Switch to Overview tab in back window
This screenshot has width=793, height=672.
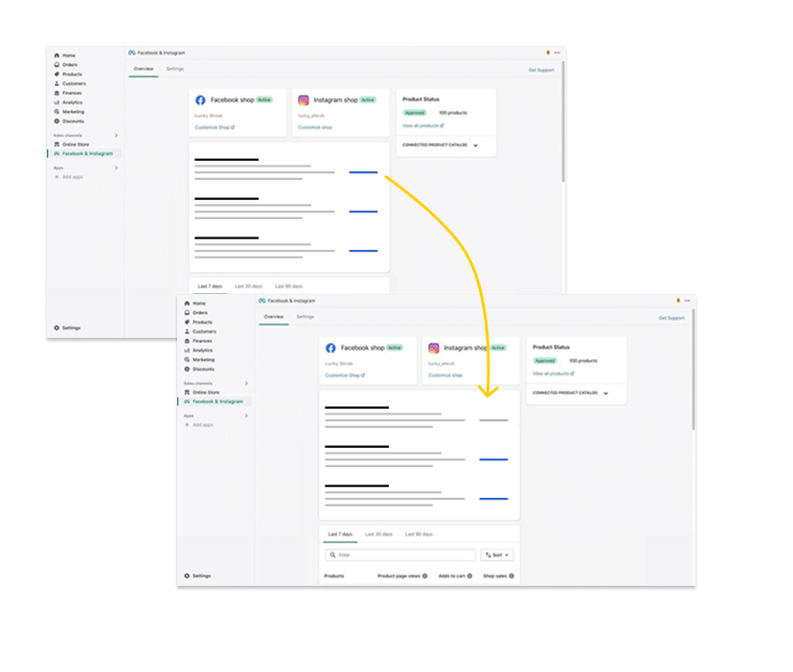[x=143, y=69]
